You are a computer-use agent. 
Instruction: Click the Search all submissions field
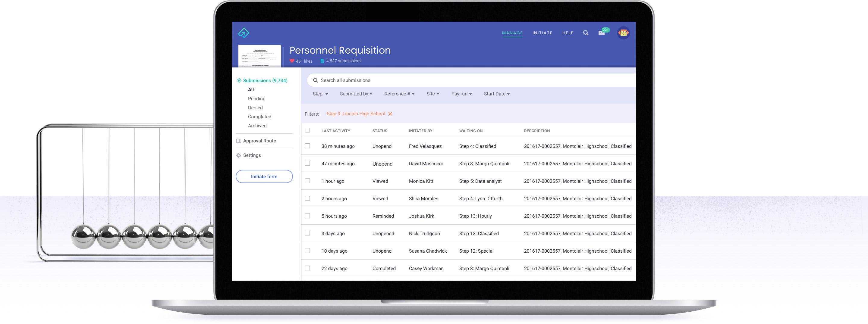[x=471, y=80]
